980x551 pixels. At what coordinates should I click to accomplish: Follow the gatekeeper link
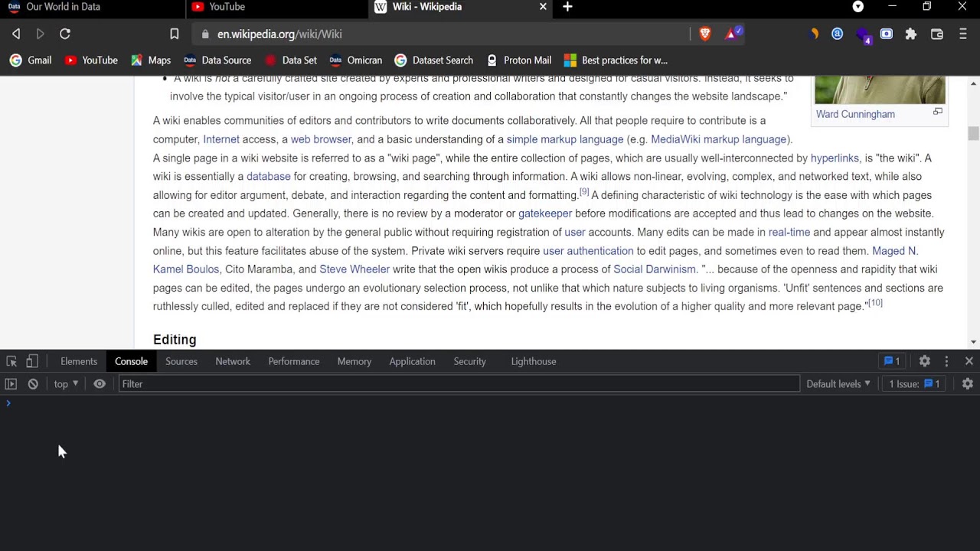(x=544, y=214)
